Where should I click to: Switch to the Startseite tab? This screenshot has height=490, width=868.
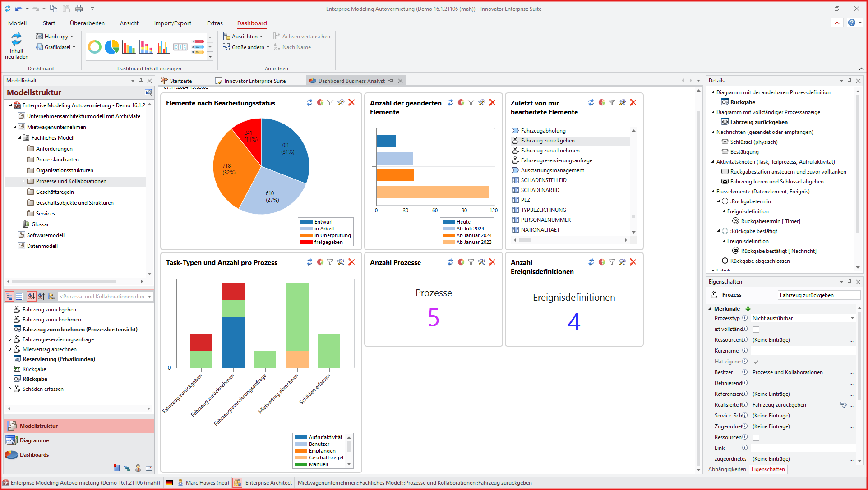[x=180, y=81]
